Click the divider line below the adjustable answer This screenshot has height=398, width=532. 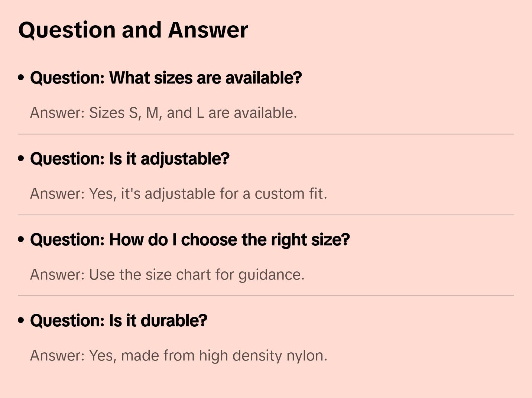tap(266, 215)
